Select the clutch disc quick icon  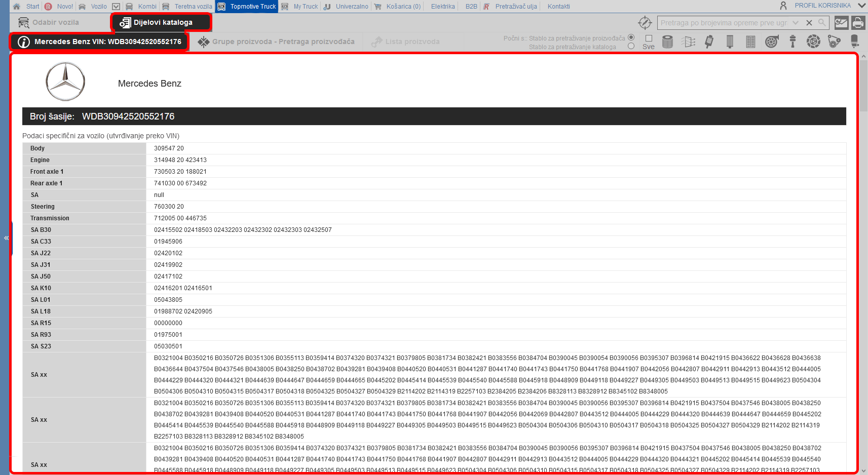[x=813, y=42]
